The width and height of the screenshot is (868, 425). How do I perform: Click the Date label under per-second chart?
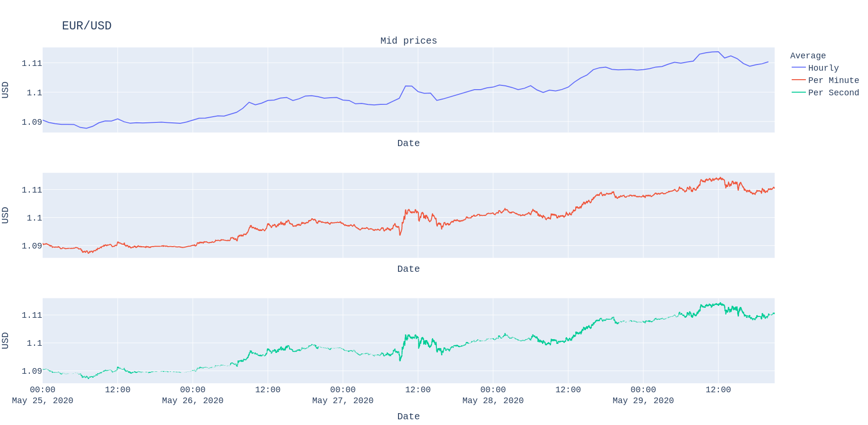coord(408,416)
